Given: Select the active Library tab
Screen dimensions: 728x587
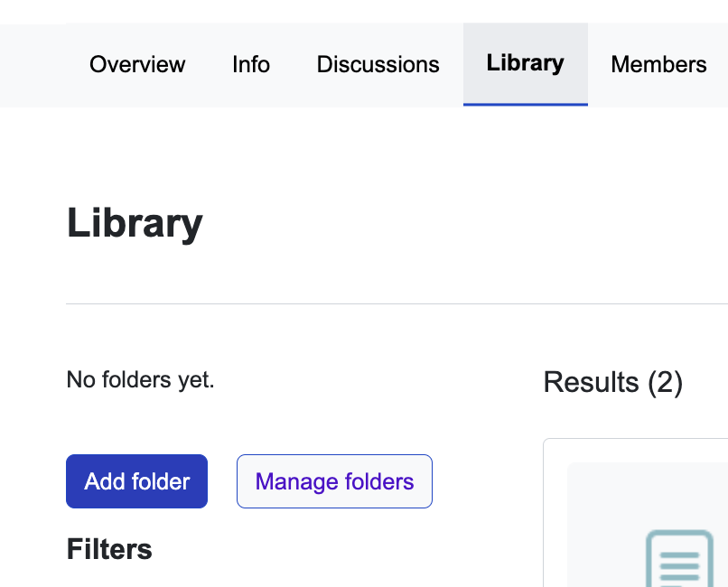Looking at the screenshot, I should pos(525,63).
